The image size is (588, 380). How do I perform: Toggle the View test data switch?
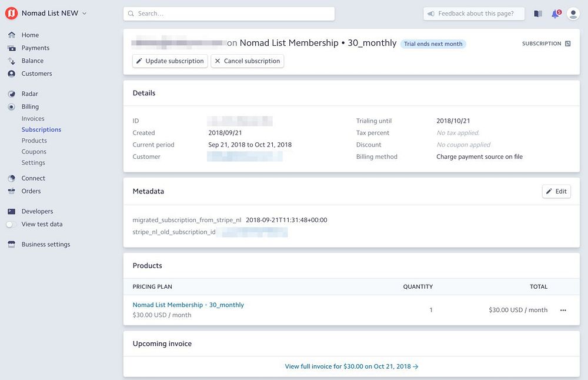click(x=10, y=225)
